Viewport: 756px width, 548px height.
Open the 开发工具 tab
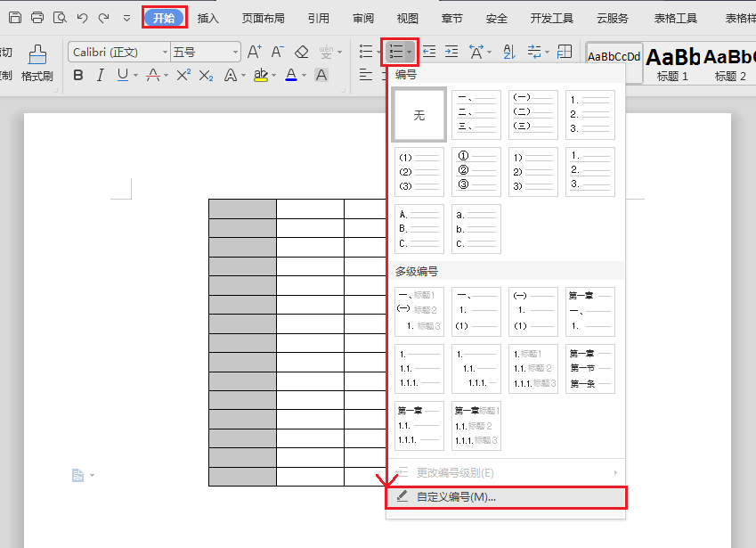552,19
